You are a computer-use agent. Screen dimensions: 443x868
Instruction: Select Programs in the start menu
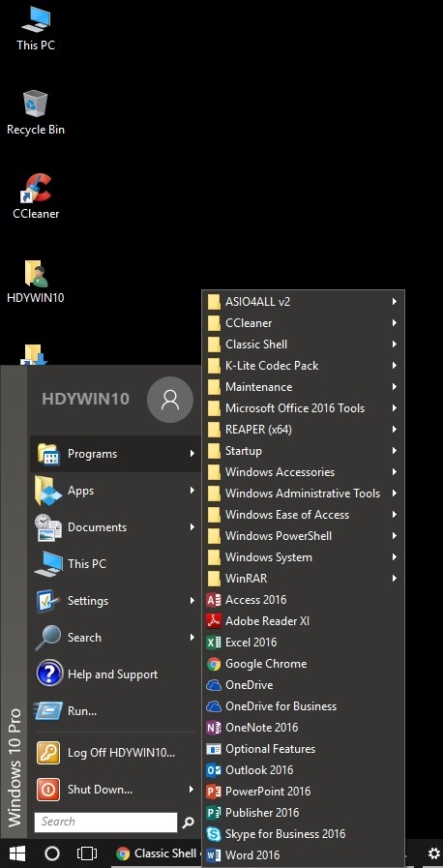tap(115, 454)
